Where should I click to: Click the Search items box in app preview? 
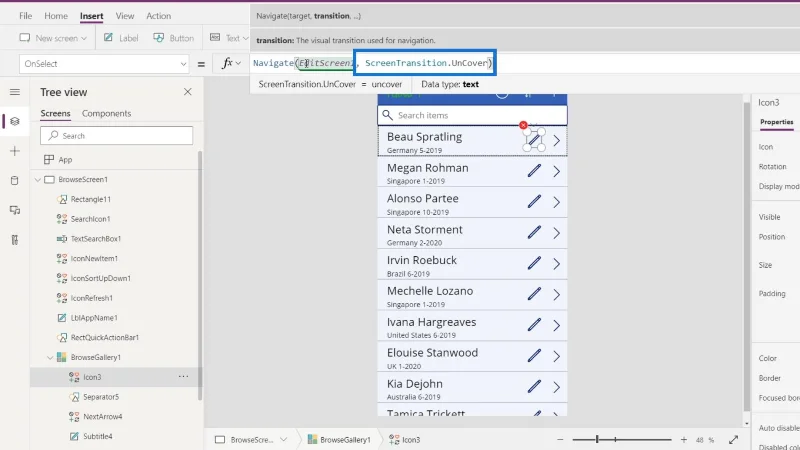tap(472, 115)
